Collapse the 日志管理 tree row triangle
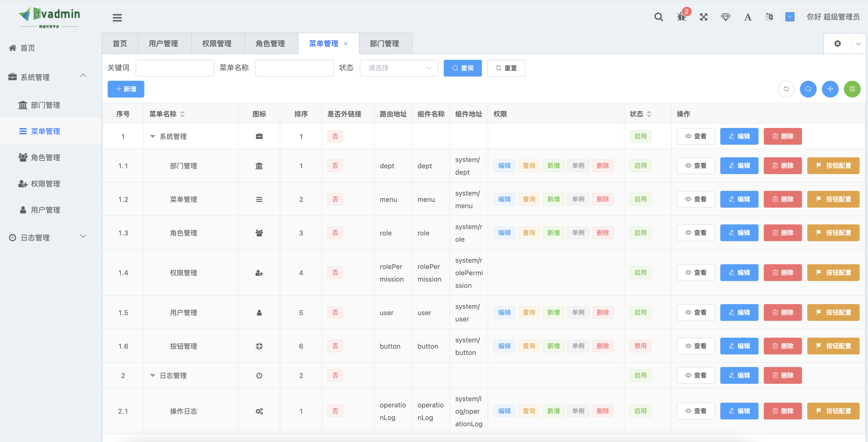 coord(153,376)
